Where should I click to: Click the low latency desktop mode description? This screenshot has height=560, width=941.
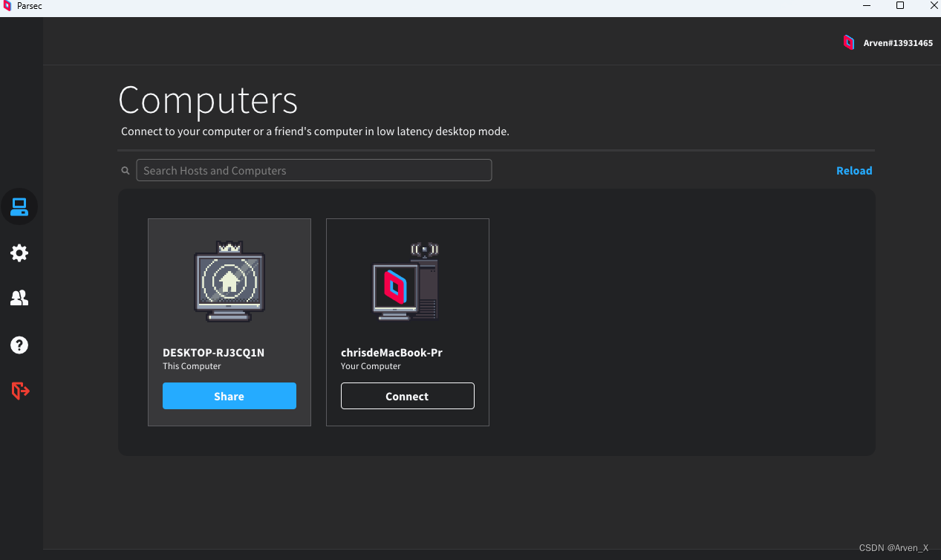pyautogui.click(x=315, y=131)
